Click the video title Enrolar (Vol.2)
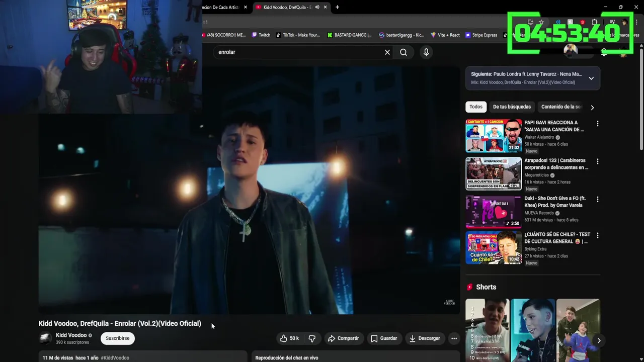The image size is (644, 362). 120,324
